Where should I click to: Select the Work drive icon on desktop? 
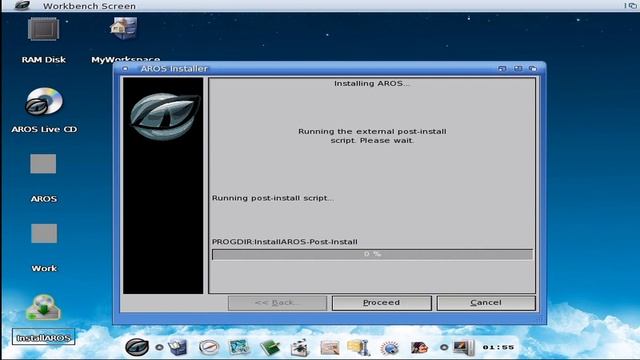coord(44,233)
